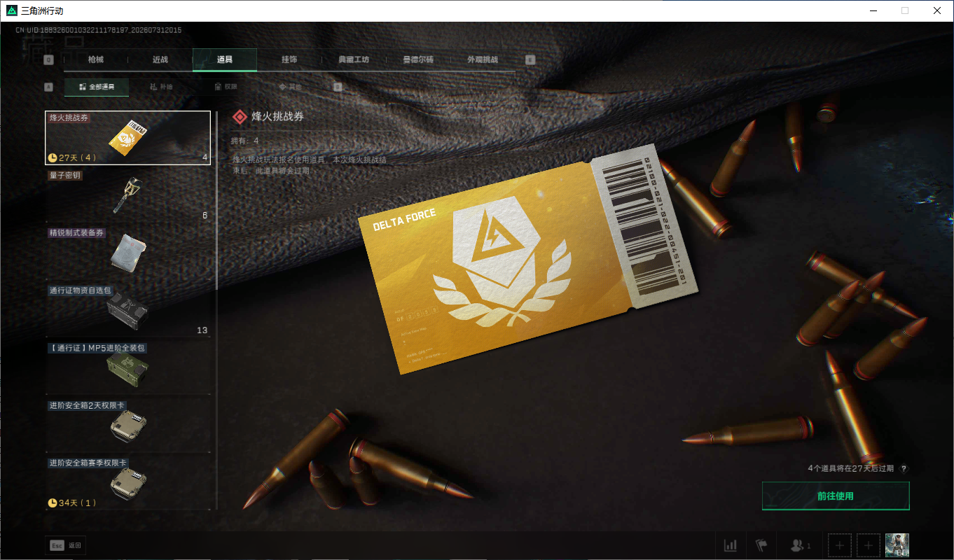The width and height of the screenshot is (954, 560).
Task: Click the D next-filter key hint
Action: pyautogui.click(x=338, y=87)
